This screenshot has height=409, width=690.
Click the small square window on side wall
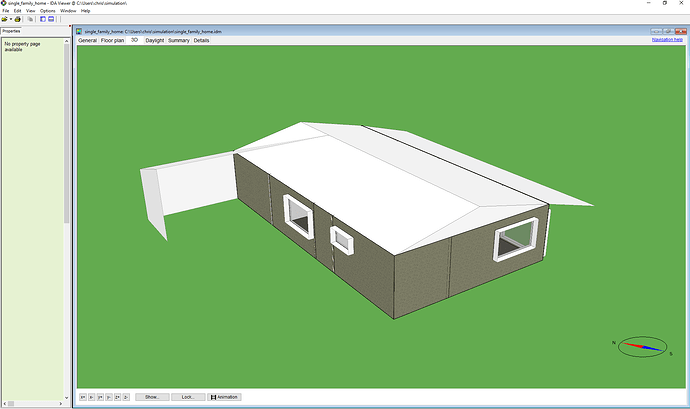342,240
